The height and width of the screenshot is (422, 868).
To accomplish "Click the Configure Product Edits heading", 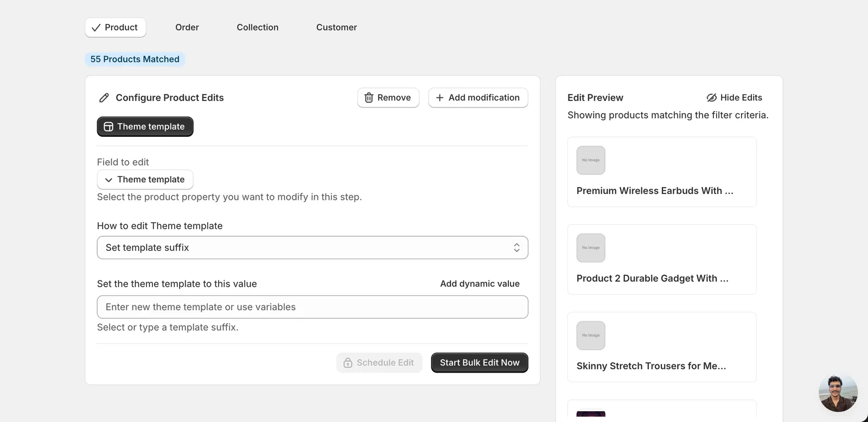I will tap(169, 98).
